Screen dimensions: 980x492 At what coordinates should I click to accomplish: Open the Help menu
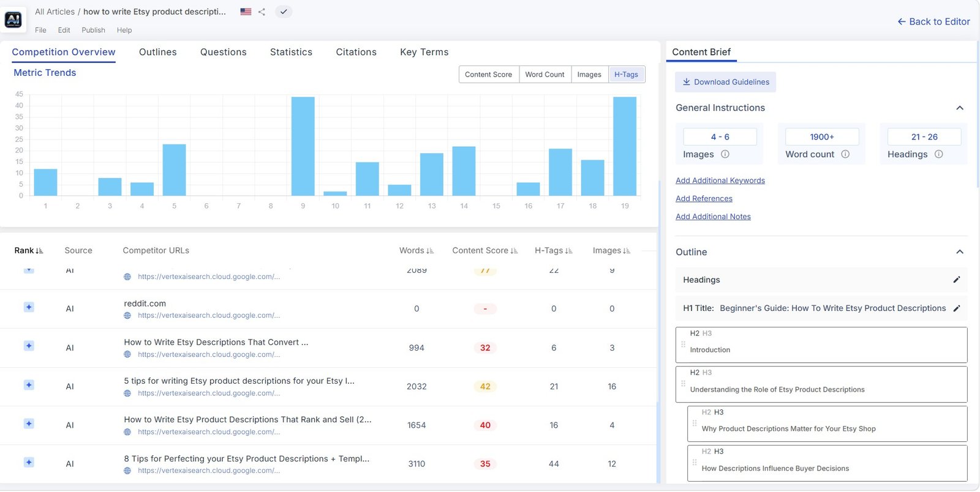pyautogui.click(x=124, y=30)
